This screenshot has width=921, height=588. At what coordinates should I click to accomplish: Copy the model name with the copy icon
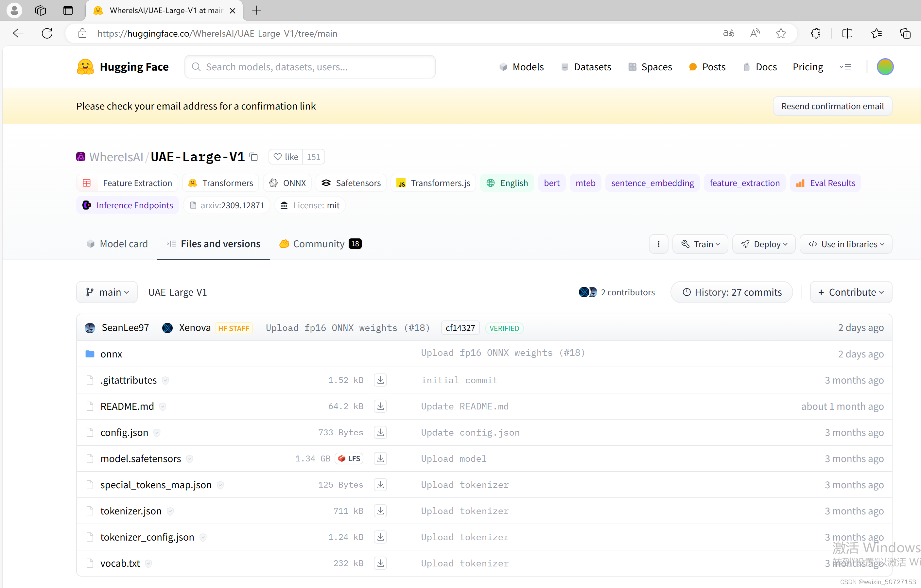click(x=253, y=157)
